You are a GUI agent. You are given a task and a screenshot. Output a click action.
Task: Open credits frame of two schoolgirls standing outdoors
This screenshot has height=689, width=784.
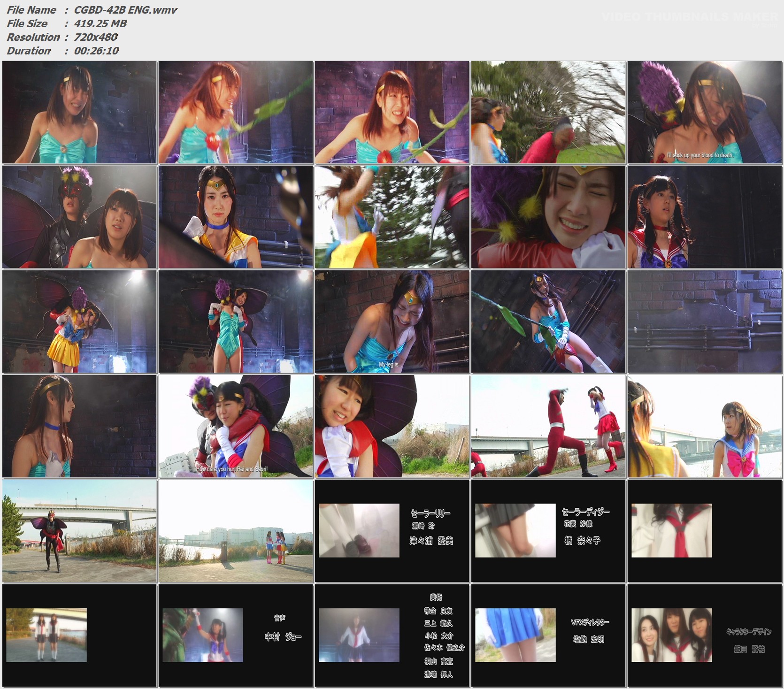pyautogui.click(x=79, y=635)
